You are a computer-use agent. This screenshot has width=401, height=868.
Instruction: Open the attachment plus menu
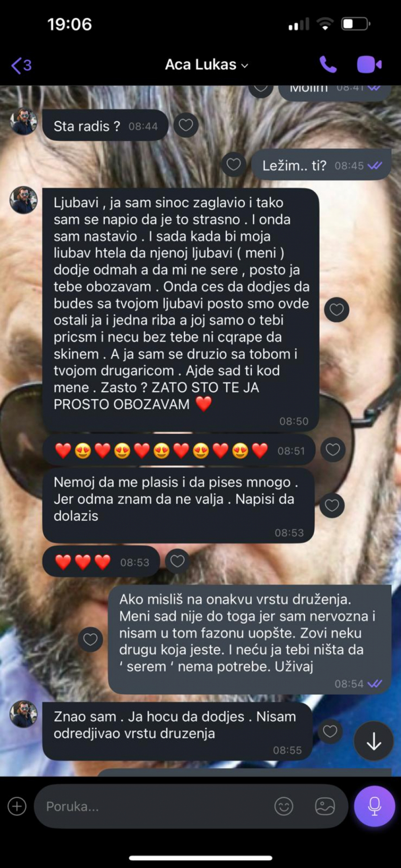(17, 806)
